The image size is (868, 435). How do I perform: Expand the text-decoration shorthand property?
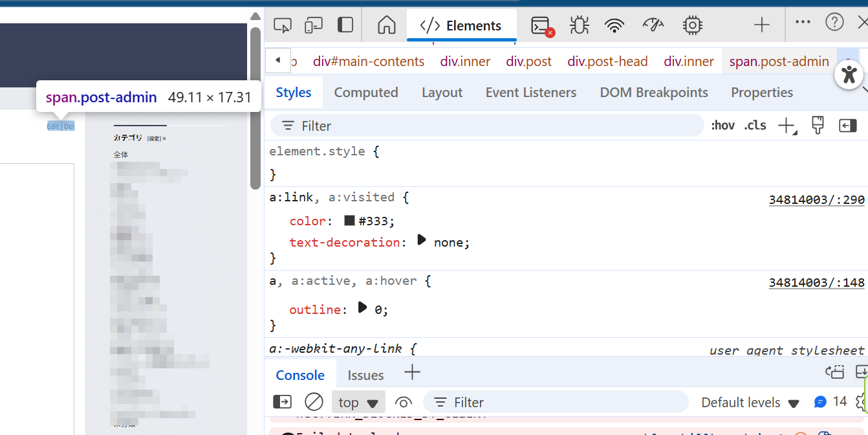click(422, 240)
